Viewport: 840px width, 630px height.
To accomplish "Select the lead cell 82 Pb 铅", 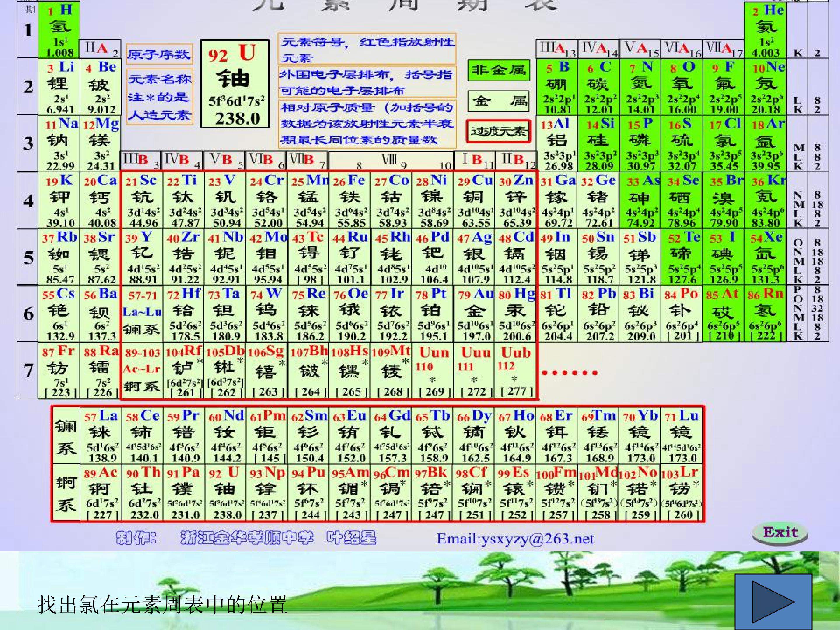I will click(x=599, y=313).
